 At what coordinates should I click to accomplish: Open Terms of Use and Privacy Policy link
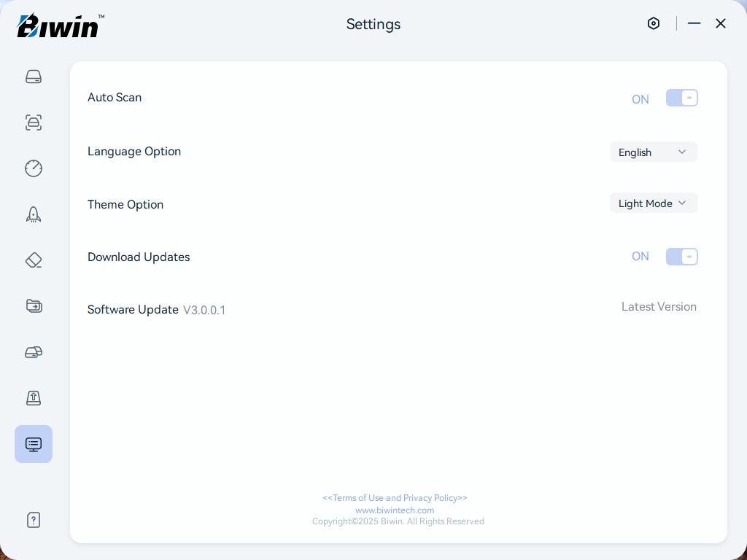[x=395, y=498]
